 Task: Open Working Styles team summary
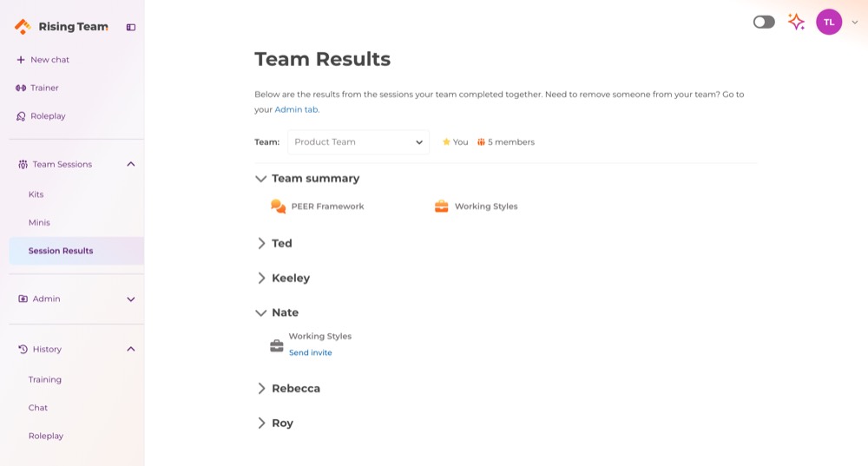tap(486, 207)
